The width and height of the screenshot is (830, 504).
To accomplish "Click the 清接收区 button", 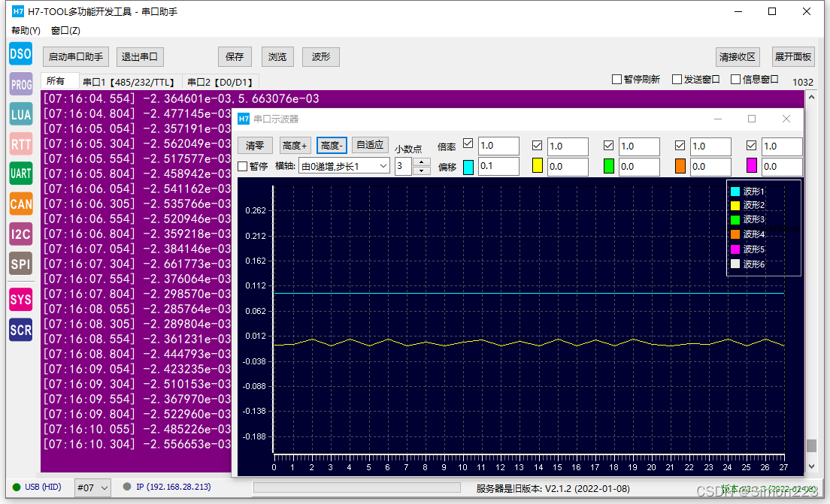I will 738,56.
